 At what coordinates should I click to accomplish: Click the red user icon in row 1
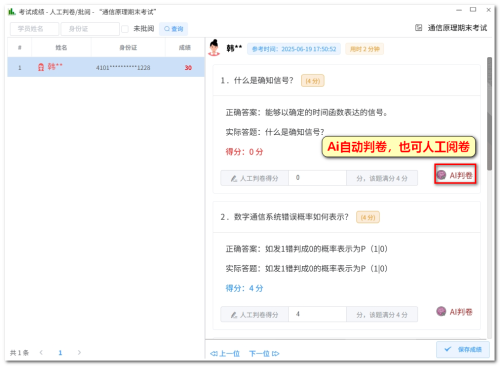41,67
